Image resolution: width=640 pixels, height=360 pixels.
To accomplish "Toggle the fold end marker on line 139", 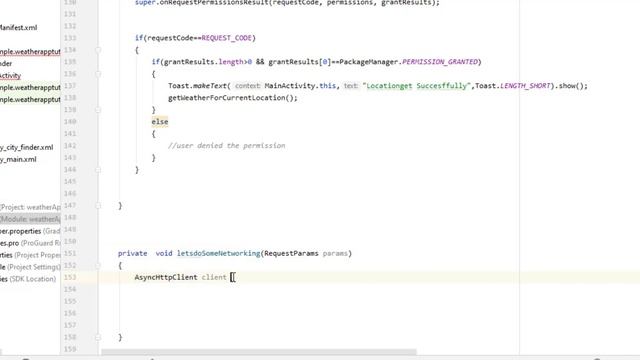I will 98,110.
